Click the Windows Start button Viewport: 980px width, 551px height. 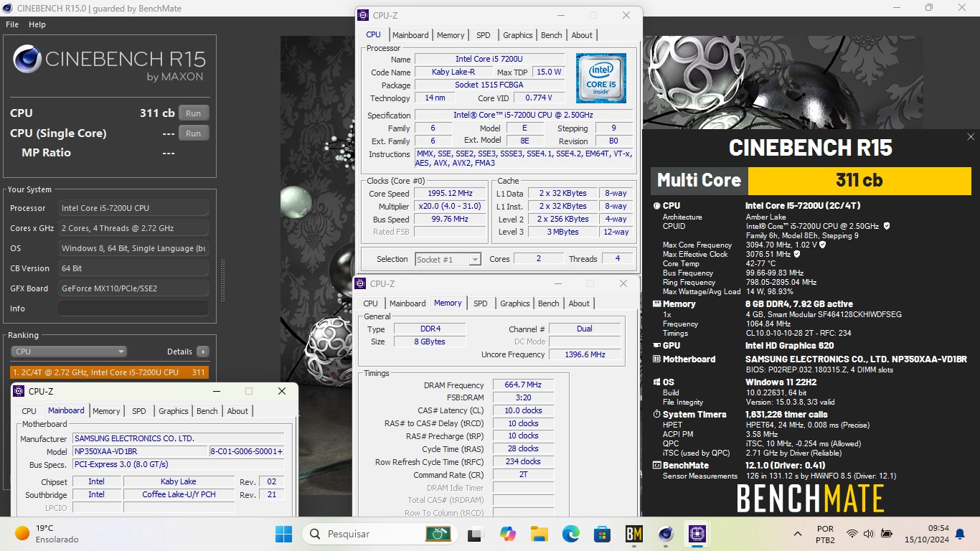(x=283, y=534)
